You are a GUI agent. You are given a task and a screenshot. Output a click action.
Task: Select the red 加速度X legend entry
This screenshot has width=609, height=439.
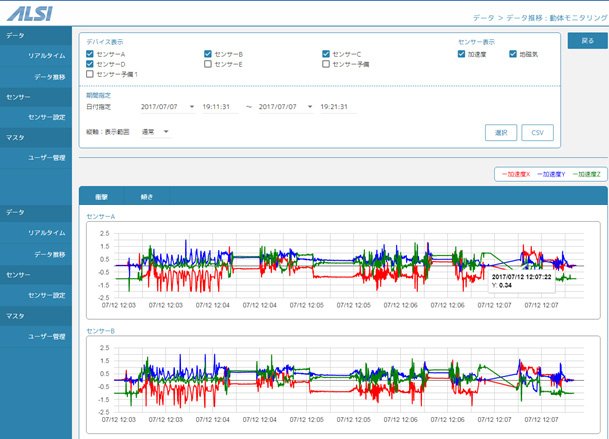[x=516, y=174]
